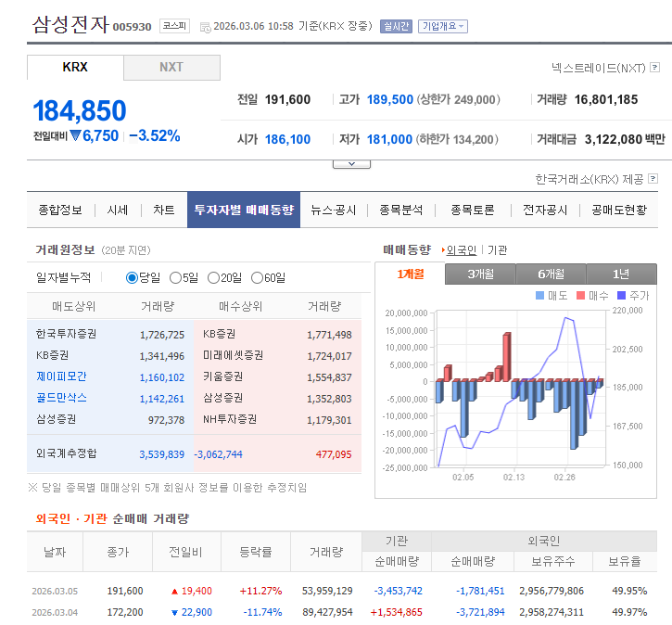
Task: Click the trading trend chart area
Action: click(519, 389)
